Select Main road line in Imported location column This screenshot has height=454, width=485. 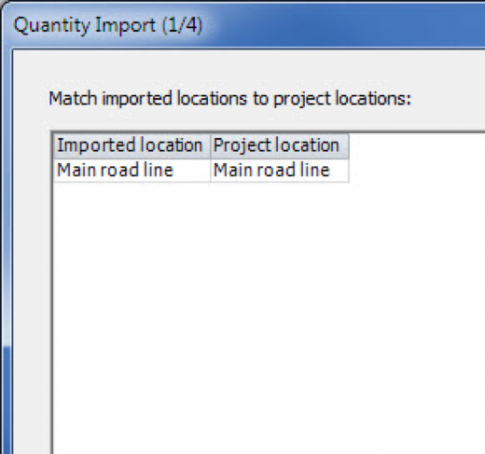click(132, 170)
